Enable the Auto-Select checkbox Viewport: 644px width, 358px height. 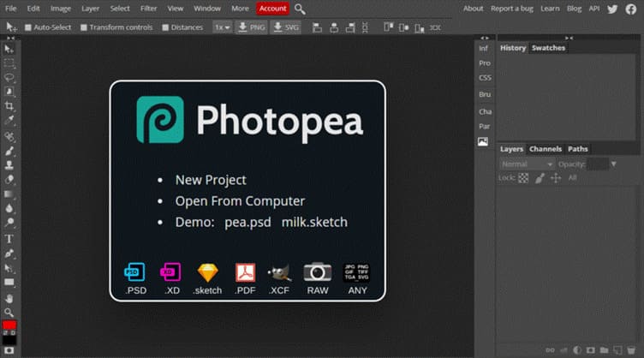click(28, 27)
